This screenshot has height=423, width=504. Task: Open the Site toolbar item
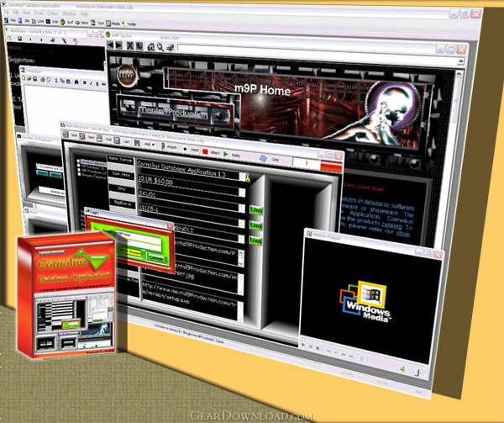24,21
